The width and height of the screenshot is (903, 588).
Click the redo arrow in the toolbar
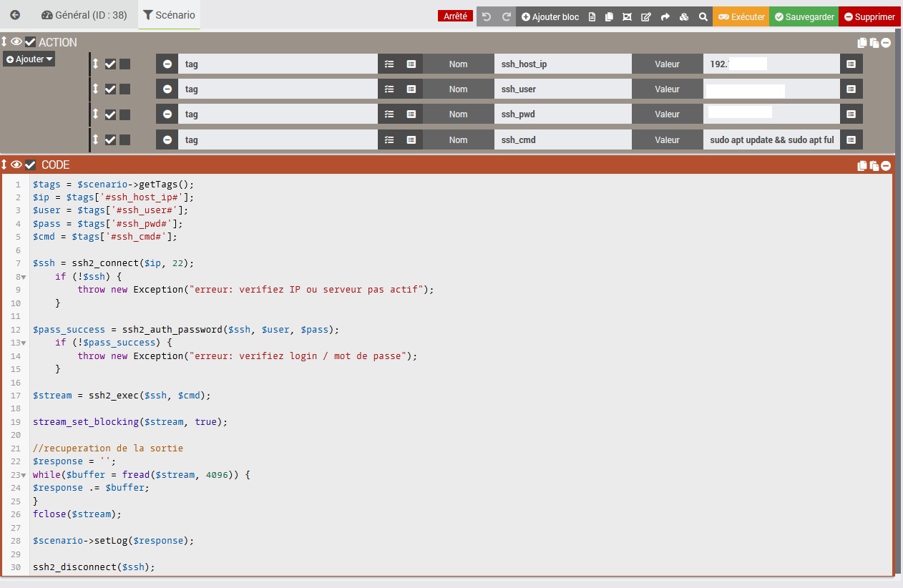point(506,16)
